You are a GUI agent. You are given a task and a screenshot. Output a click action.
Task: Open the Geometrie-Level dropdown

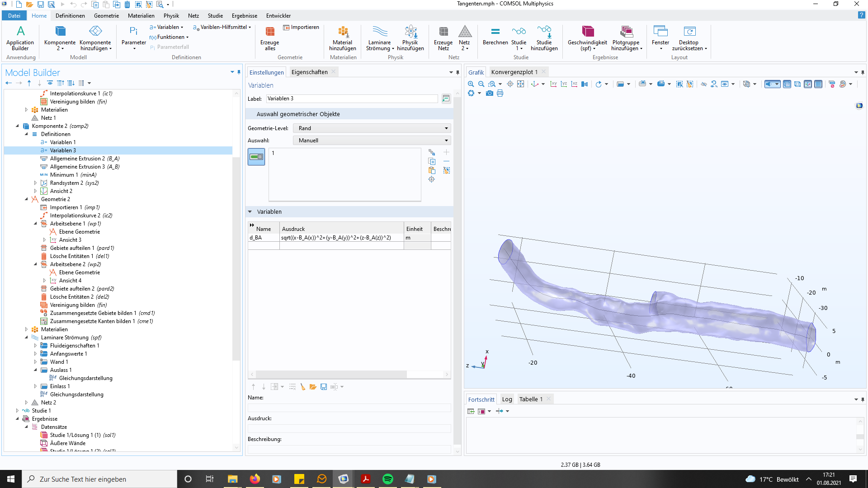pyautogui.click(x=372, y=128)
